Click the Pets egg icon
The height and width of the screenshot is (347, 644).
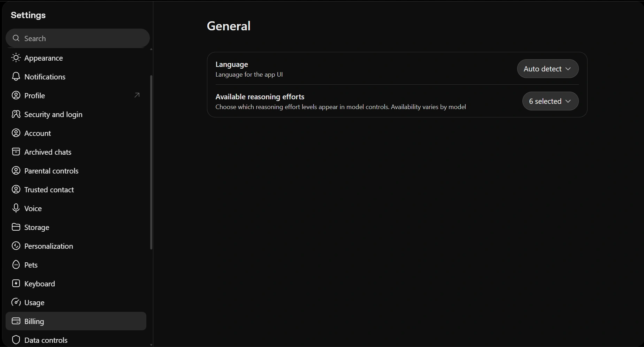coord(16,265)
